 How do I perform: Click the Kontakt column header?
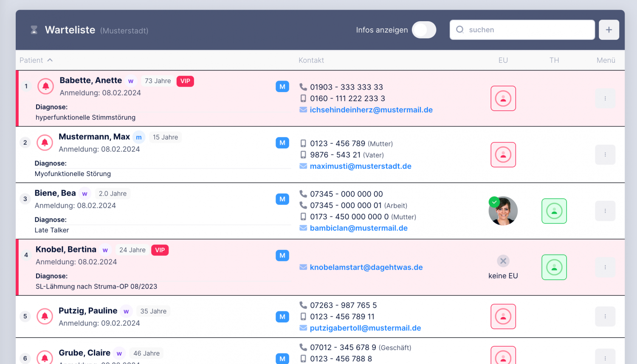[x=311, y=60]
